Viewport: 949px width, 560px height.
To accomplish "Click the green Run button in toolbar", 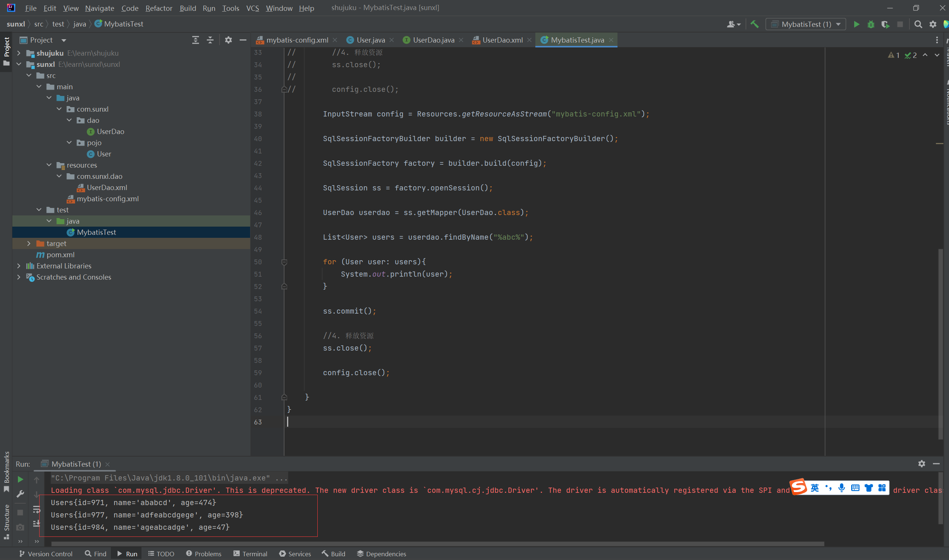I will [856, 25].
